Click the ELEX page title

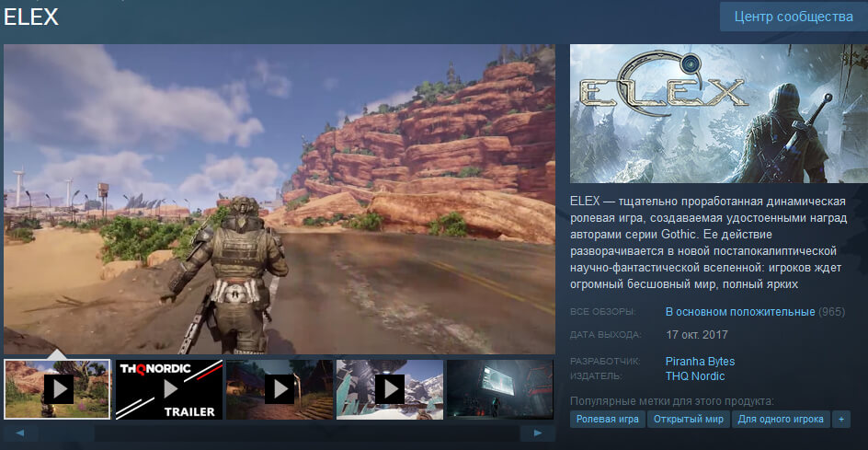(x=31, y=17)
